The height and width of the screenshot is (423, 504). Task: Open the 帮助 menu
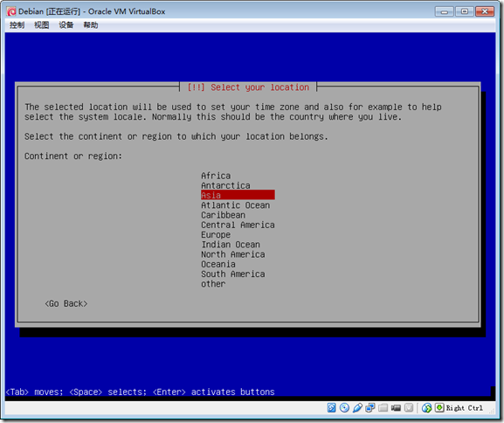(91, 25)
